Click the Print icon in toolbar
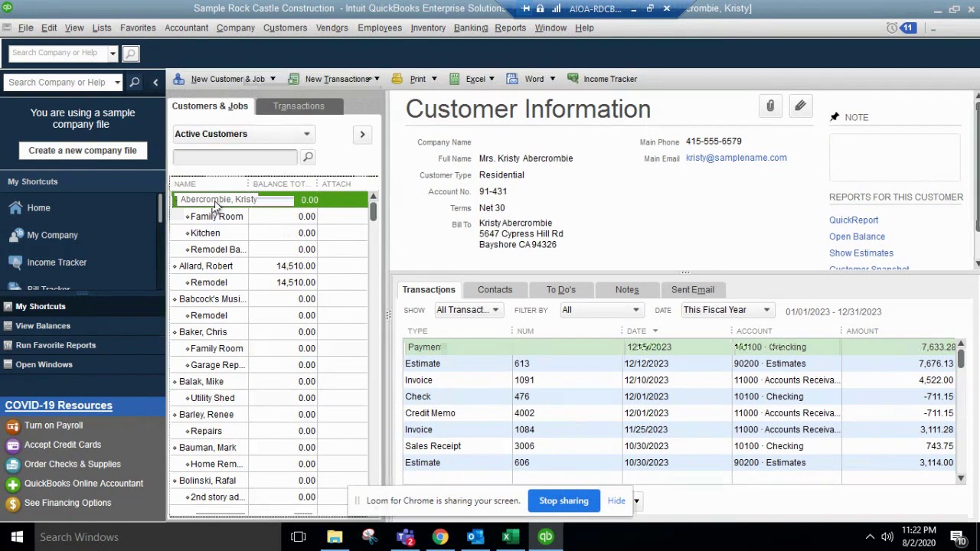This screenshot has width=980, height=551. (397, 79)
